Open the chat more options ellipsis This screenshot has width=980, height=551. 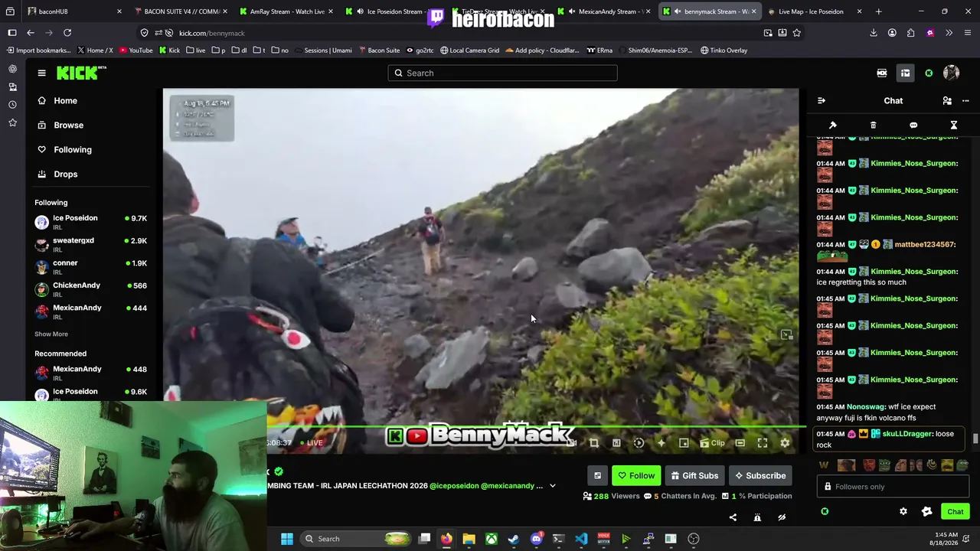point(965,100)
